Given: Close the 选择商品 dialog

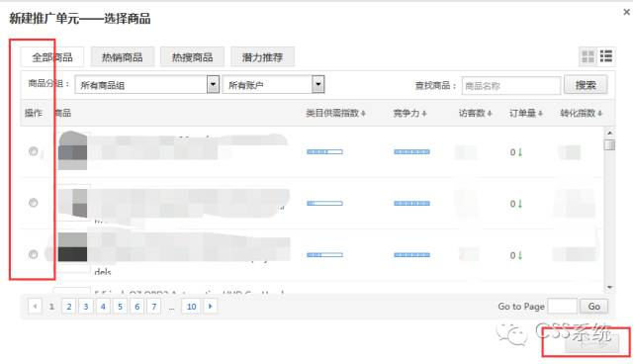Looking at the screenshot, I should pos(626,12).
